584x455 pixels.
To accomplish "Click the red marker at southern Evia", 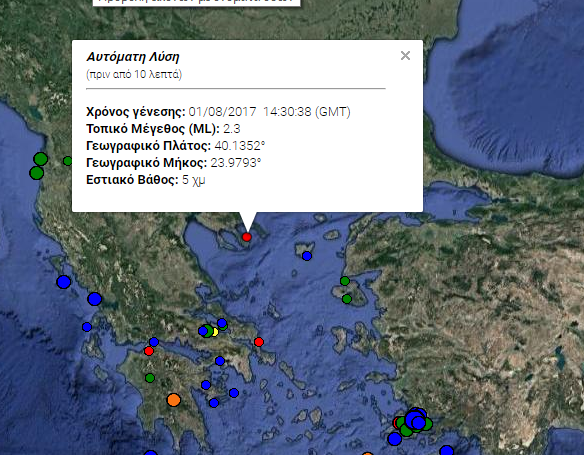I will pos(259,342).
